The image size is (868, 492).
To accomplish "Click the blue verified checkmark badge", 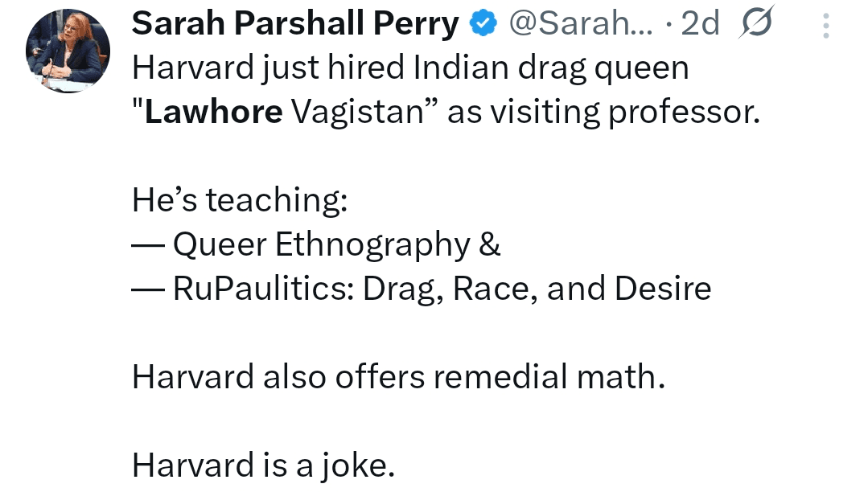I will coord(482,25).
